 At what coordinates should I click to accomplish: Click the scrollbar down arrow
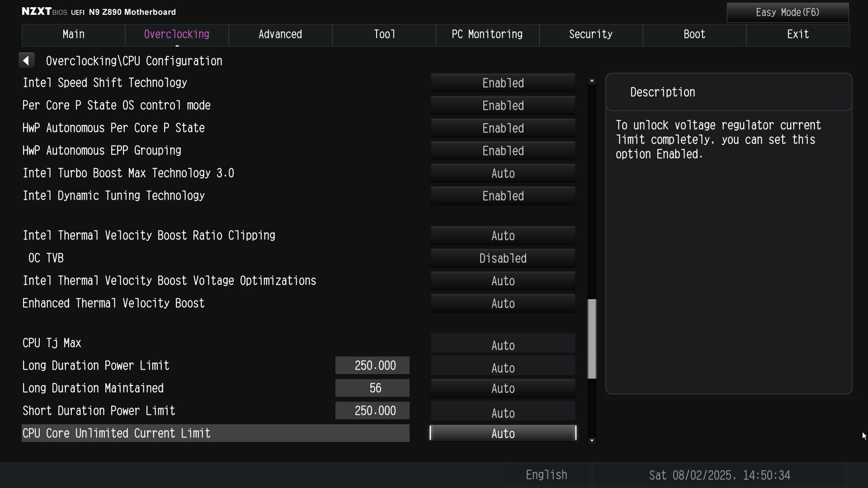592,441
